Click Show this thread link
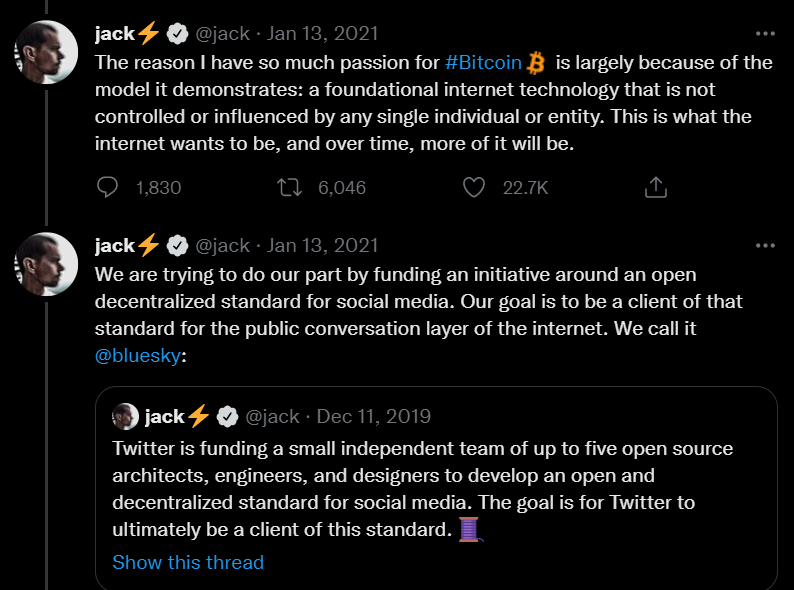The height and width of the screenshot is (590, 794). click(x=188, y=562)
